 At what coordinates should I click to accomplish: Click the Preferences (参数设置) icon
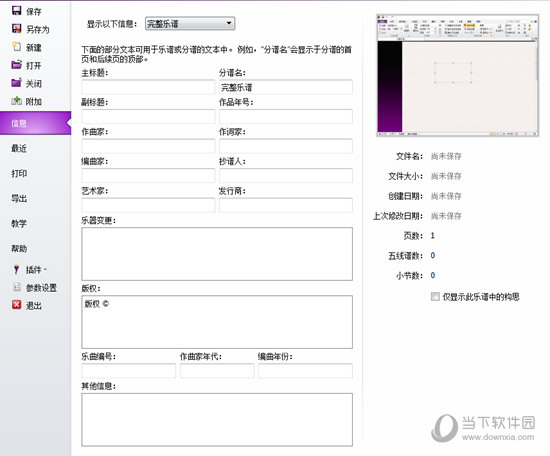click(16, 287)
